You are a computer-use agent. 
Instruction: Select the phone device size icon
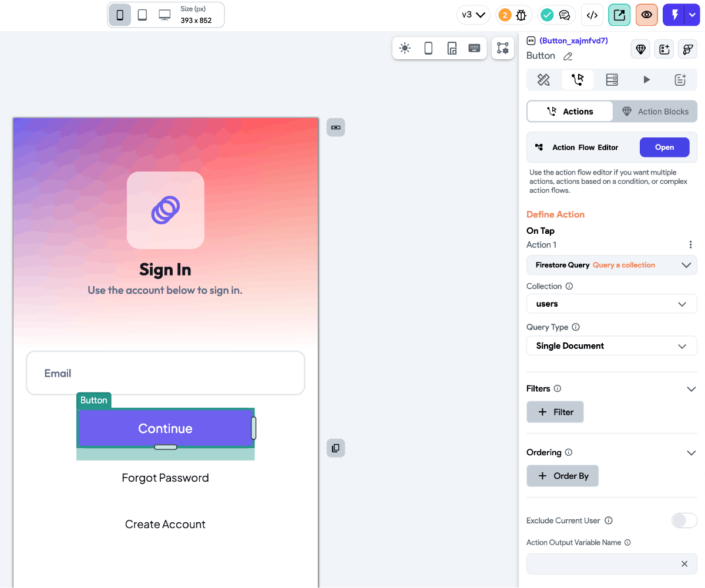point(120,15)
